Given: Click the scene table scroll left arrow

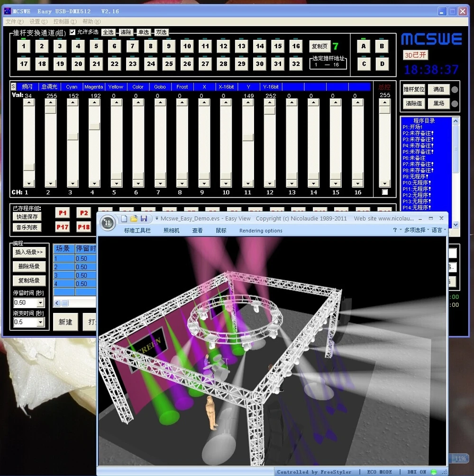Looking at the screenshot, I should pos(57,302).
